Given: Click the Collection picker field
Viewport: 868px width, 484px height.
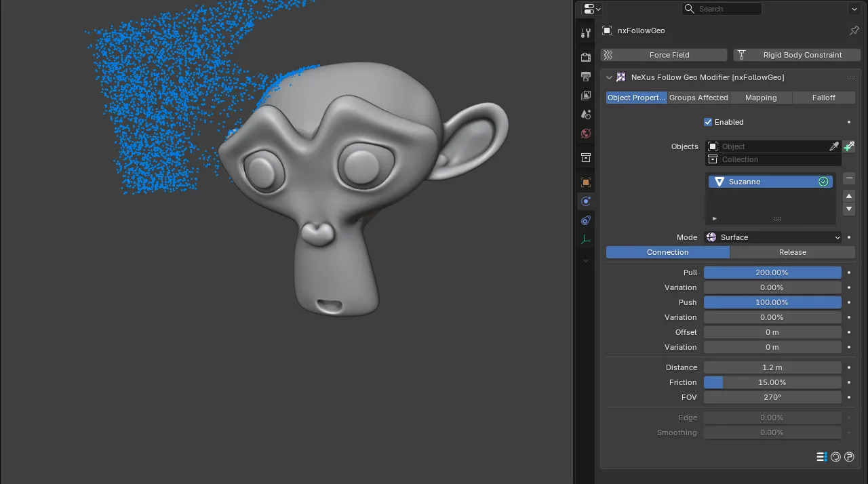Looking at the screenshot, I should pyautogui.click(x=772, y=159).
